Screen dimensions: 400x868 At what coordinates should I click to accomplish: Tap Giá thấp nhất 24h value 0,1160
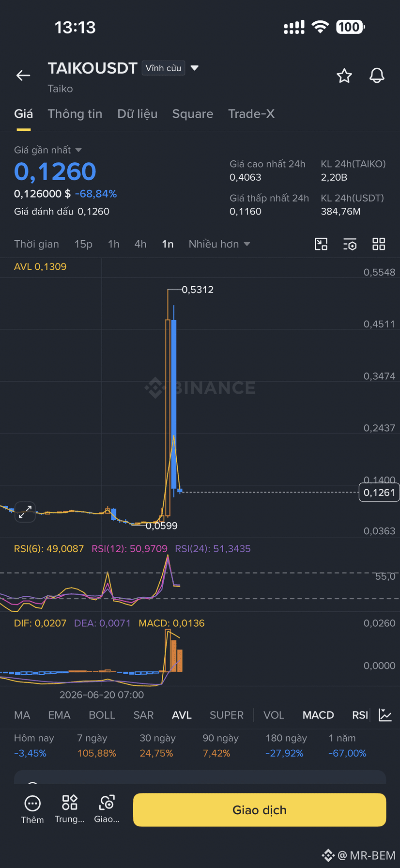point(246,211)
